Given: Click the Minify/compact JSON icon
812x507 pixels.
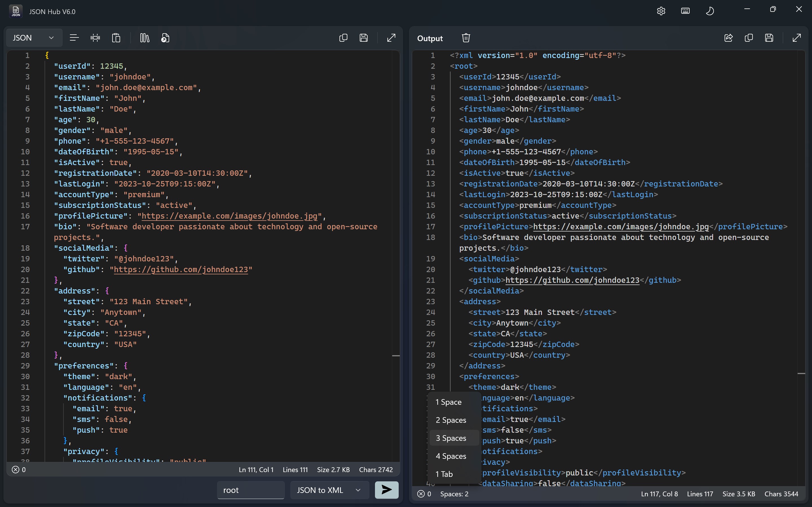Looking at the screenshot, I should pyautogui.click(x=95, y=37).
